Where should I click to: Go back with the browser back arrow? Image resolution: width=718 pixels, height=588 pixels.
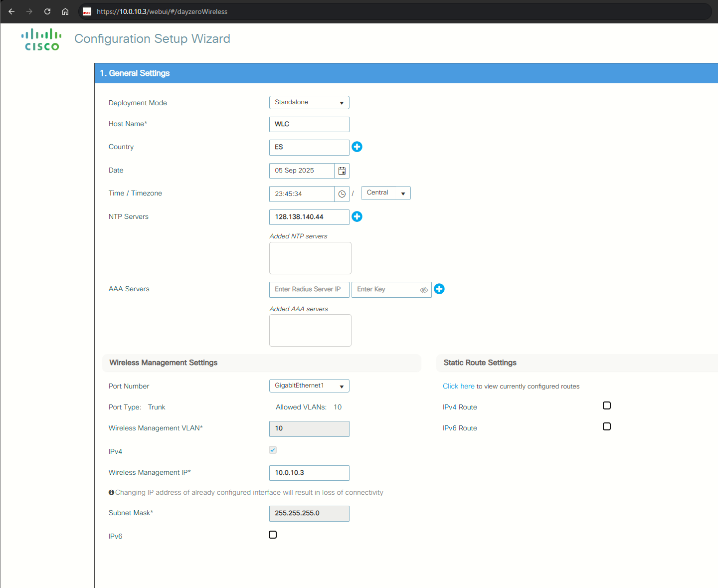click(x=11, y=11)
